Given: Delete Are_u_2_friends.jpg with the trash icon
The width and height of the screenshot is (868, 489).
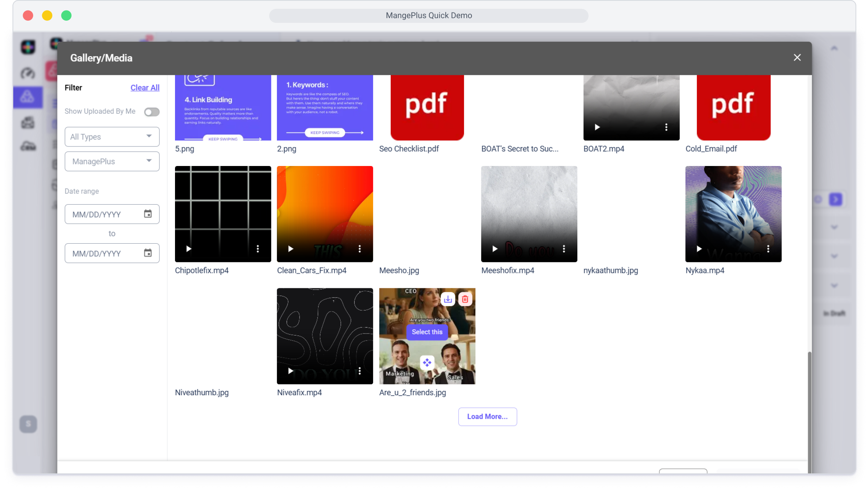Looking at the screenshot, I should coord(465,299).
